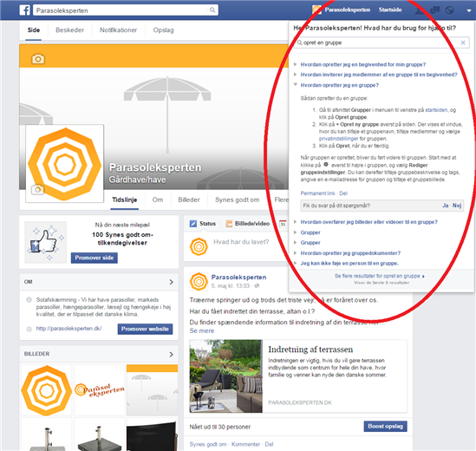This screenshot has height=451, width=476.
Task: Open the notifications globe icon
Action: tap(449, 10)
